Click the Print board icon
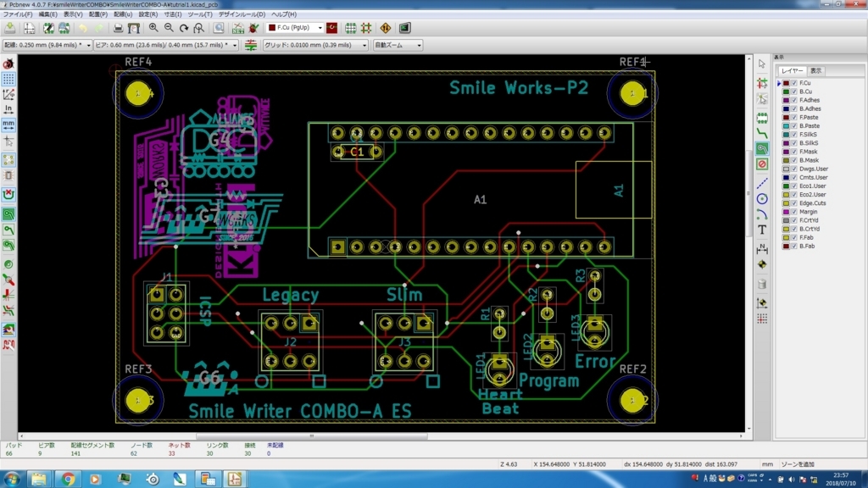The height and width of the screenshot is (488, 868). 118,28
